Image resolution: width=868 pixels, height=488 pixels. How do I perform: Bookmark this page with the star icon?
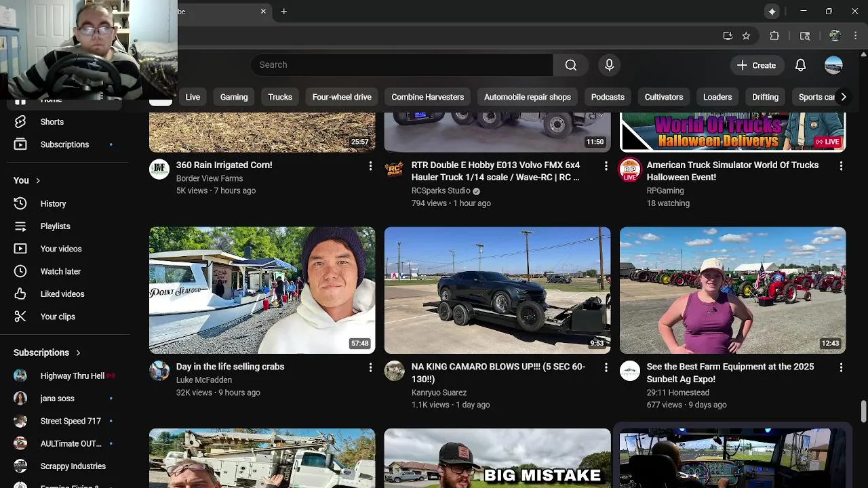point(746,36)
